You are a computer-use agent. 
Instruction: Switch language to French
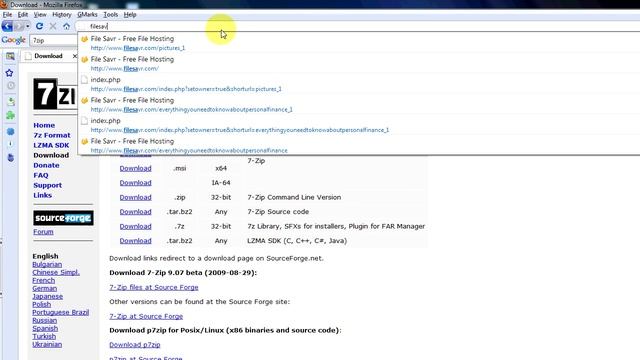43,280
